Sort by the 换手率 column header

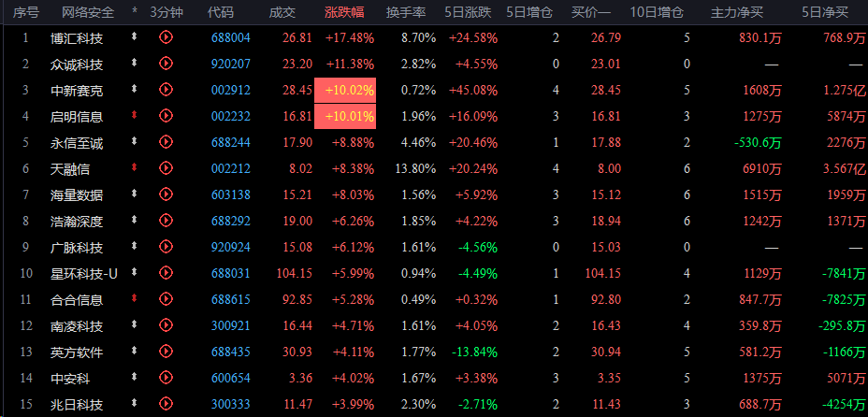tap(406, 13)
